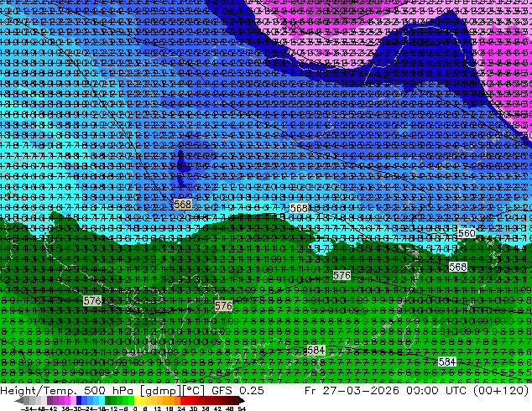Click the '560' contour height label

[467, 233]
